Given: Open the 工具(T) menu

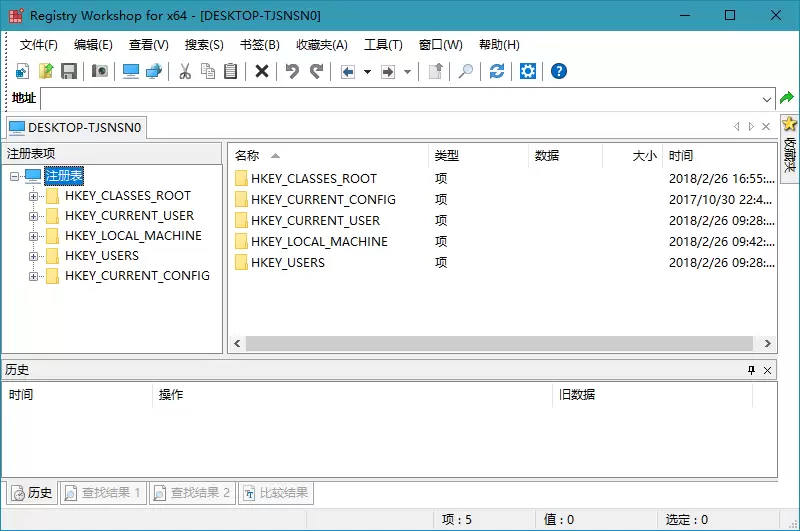Looking at the screenshot, I should click(x=383, y=45).
